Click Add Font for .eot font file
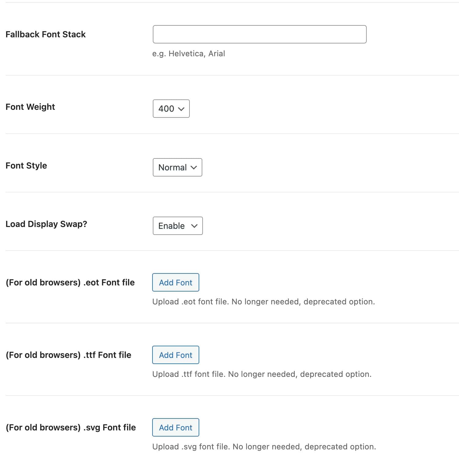This screenshot has height=476, width=459. click(175, 282)
